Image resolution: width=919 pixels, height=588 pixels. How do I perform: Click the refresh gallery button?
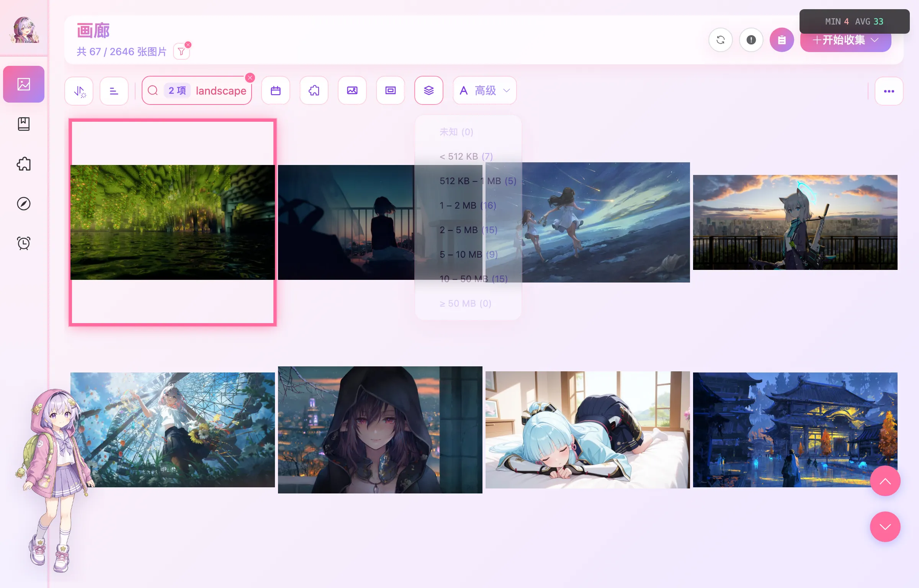click(x=721, y=40)
